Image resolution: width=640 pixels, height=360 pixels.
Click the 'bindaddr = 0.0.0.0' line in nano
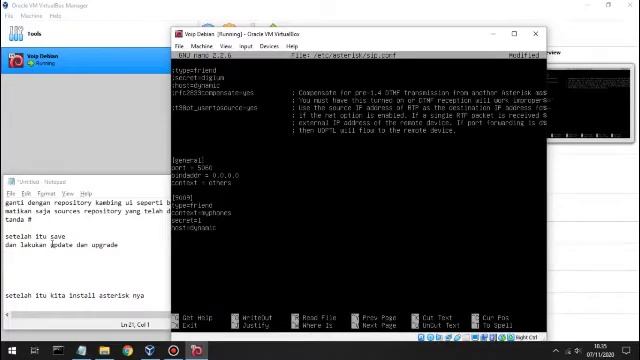click(205, 176)
